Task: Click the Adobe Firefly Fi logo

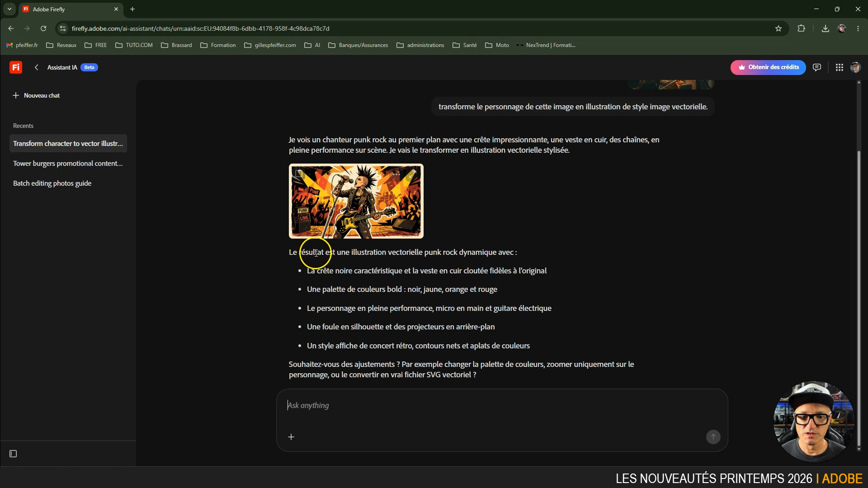Action: (x=16, y=67)
